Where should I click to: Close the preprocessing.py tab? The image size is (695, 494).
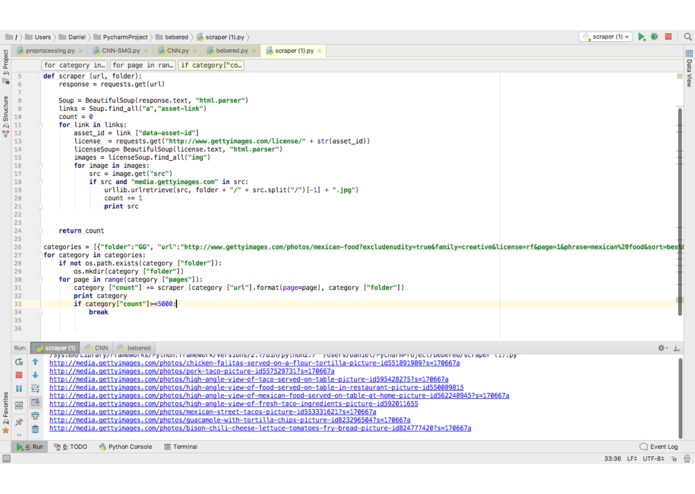point(81,51)
